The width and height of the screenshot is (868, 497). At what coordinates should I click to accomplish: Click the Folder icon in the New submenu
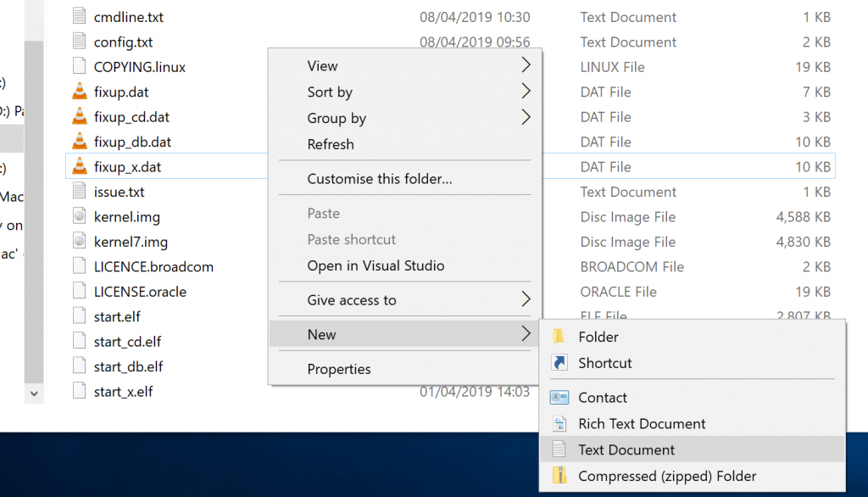[559, 337]
